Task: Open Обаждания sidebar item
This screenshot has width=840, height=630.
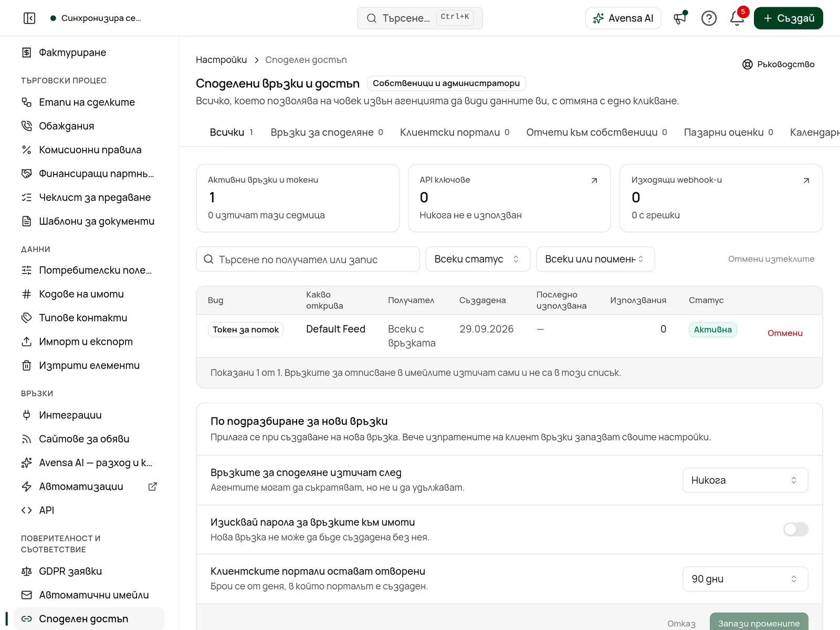Action: 89,126
